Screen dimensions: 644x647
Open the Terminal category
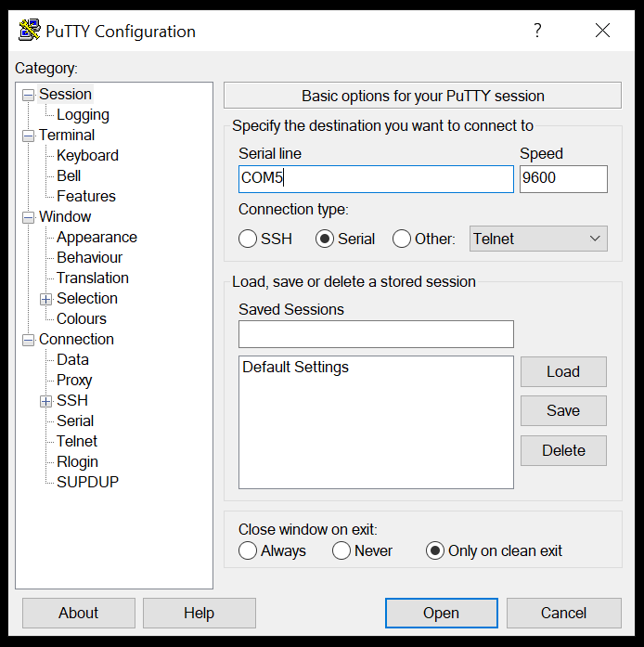(x=67, y=135)
